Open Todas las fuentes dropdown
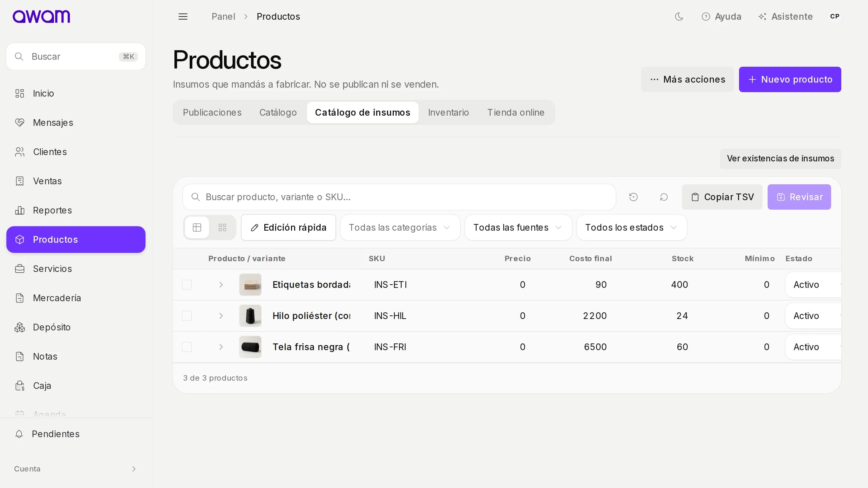 point(518,227)
